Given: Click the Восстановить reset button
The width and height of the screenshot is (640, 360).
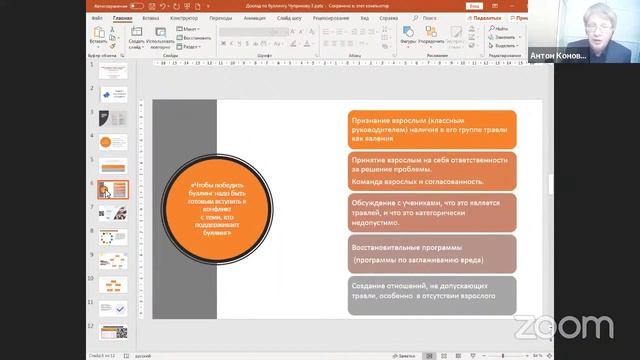Looking at the screenshot, I should point(193,38).
